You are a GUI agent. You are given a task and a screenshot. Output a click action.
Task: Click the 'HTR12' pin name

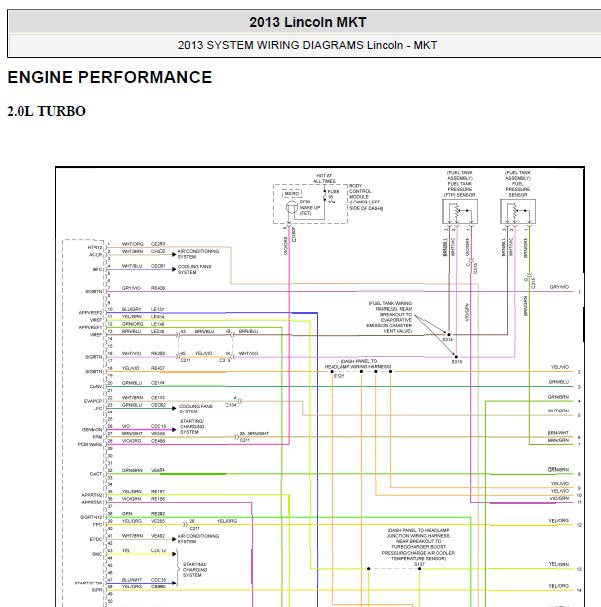pyautogui.click(x=95, y=247)
